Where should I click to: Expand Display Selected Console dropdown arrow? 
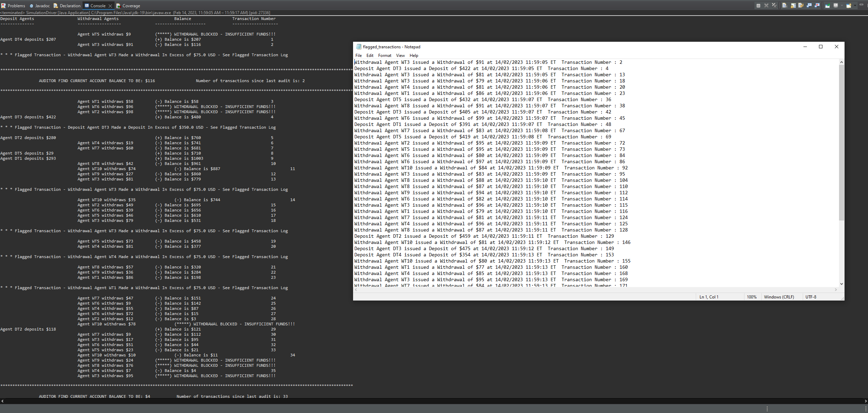pos(842,6)
